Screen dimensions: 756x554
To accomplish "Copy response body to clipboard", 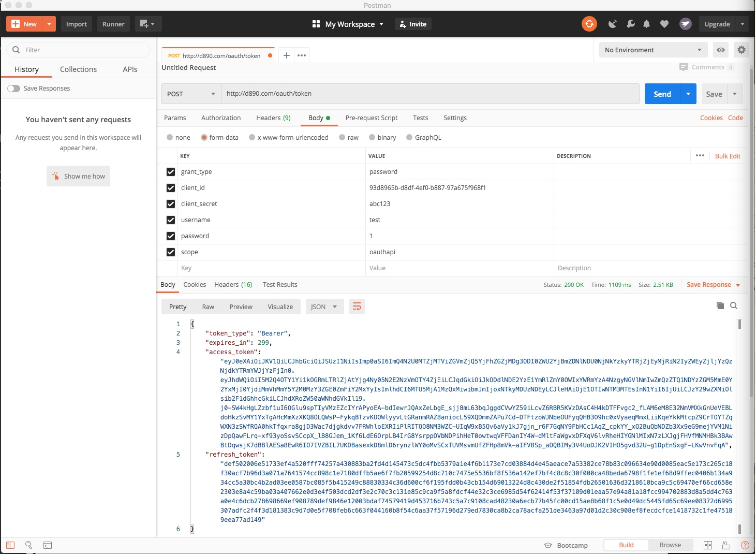I will [x=720, y=305].
